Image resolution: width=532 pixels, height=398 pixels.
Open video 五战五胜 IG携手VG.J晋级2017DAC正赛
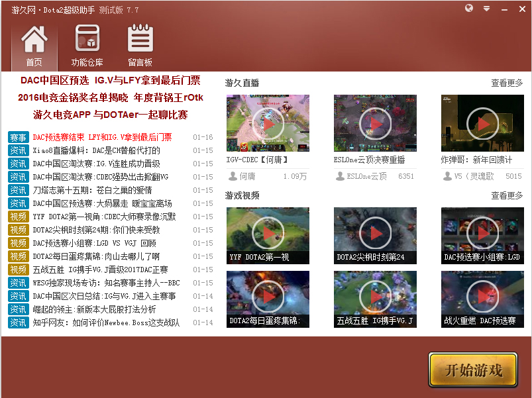pyautogui.click(x=101, y=270)
